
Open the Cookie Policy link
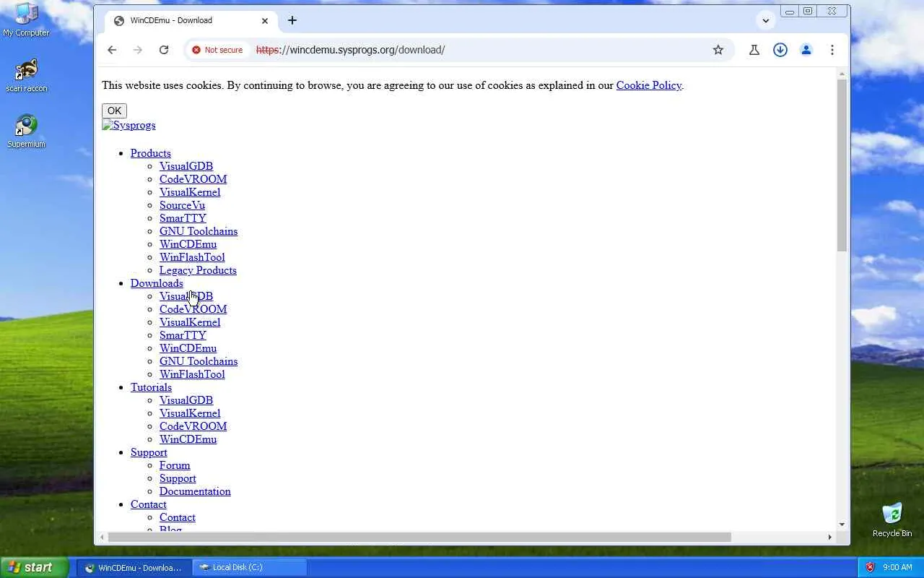(649, 85)
